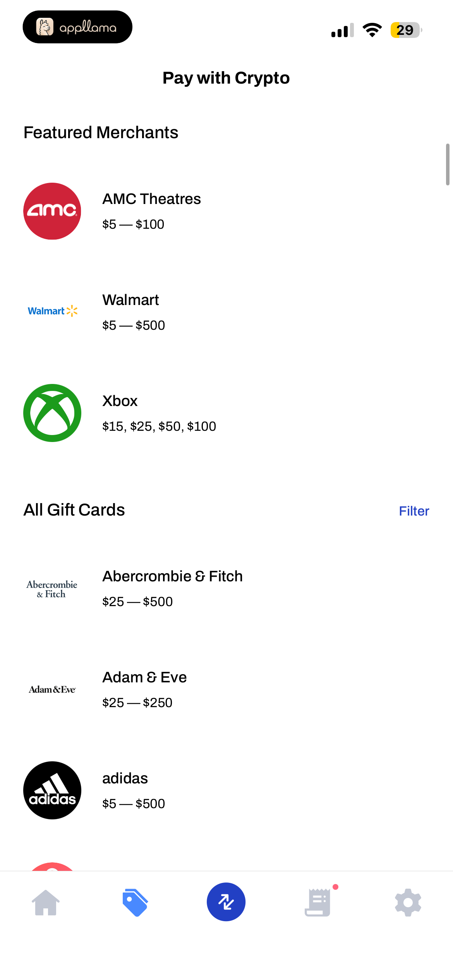Tap the Xbox logo icon
453x980 pixels.
click(x=52, y=413)
